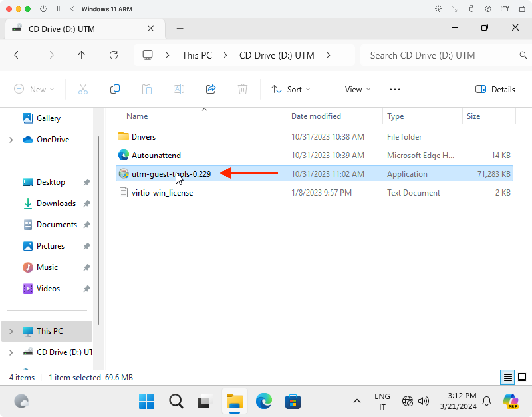Click the UTM windows icon
The image size is (532, 417).
coord(521,9)
